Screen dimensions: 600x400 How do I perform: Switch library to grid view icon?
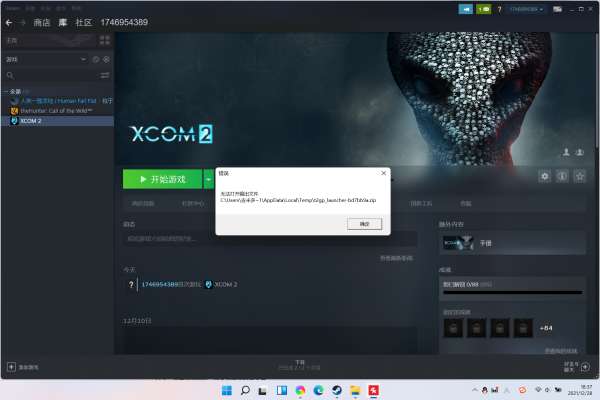tap(104, 40)
